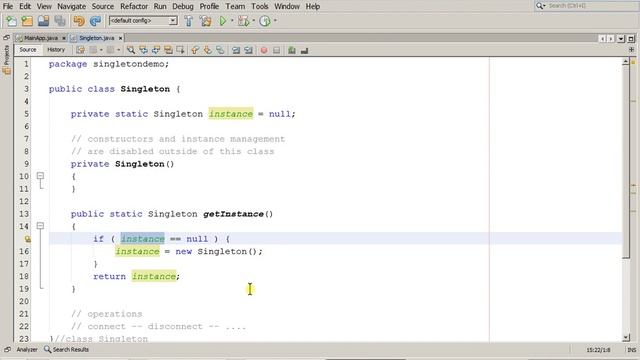Go to next bookmark icon
The width and height of the screenshot is (640, 360).
coord(208,50)
